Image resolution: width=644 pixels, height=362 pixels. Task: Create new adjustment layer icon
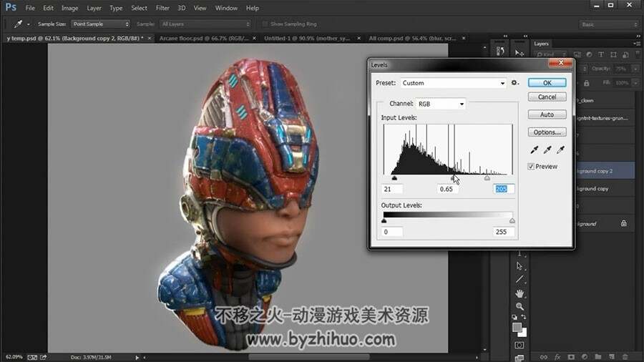(x=585, y=357)
